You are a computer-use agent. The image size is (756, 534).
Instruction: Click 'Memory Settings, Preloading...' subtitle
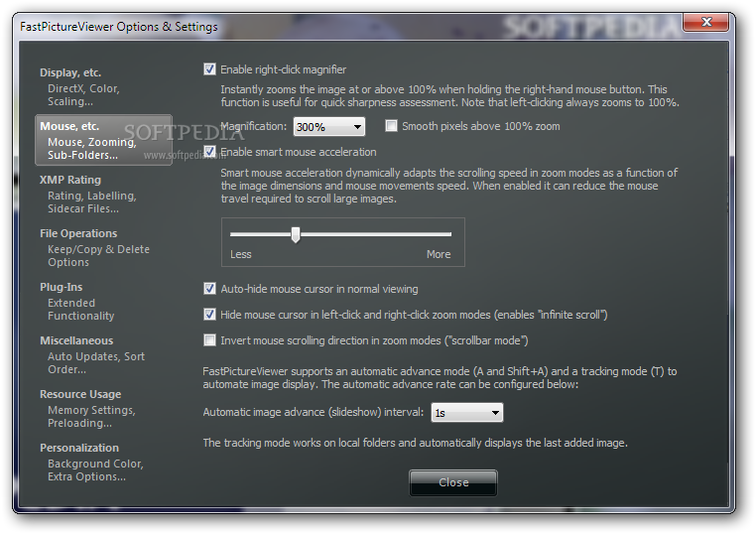(x=91, y=416)
